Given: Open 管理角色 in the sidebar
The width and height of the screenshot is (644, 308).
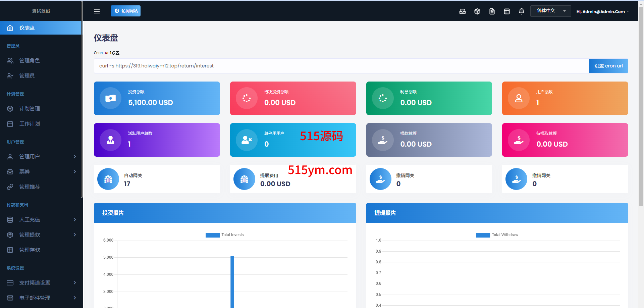Looking at the screenshot, I should 30,61.
